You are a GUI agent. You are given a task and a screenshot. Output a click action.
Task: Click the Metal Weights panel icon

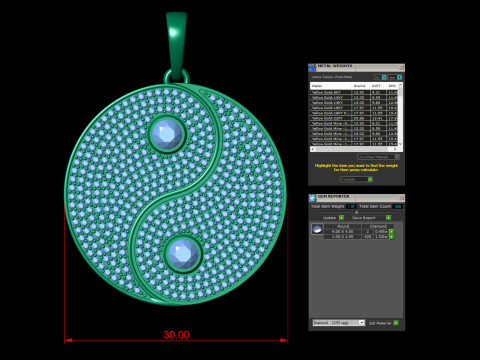click(x=312, y=68)
